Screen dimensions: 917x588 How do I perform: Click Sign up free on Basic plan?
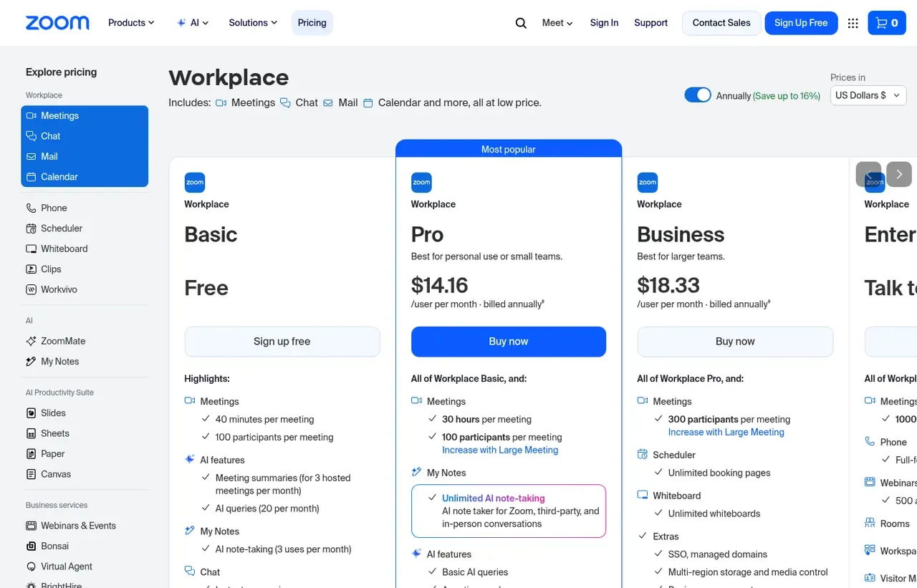pos(282,342)
